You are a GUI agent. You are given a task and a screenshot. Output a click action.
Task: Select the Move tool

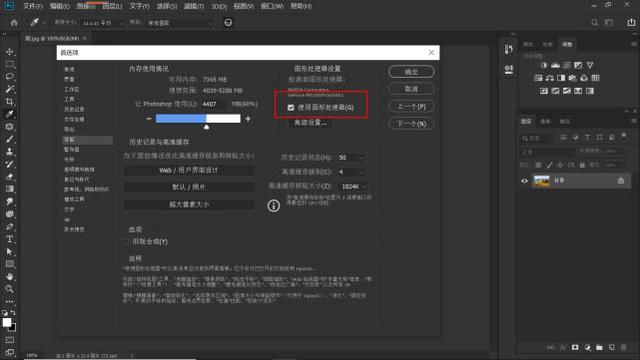point(9,52)
